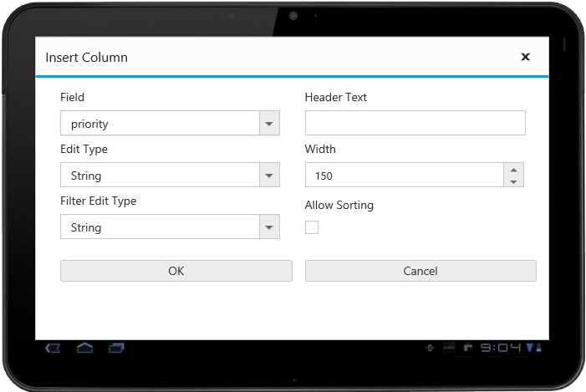
Task: Enable the Allow Sorting checkbox
Action: coord(312,227)
